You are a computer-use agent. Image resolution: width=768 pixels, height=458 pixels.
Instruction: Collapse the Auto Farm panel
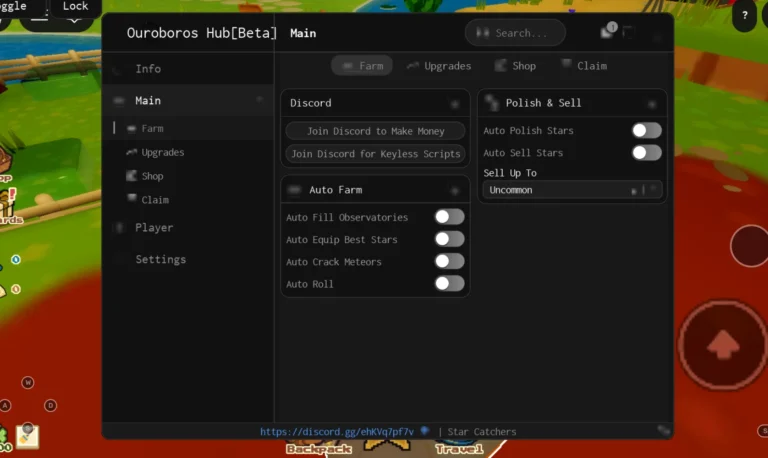pos(455,191)
